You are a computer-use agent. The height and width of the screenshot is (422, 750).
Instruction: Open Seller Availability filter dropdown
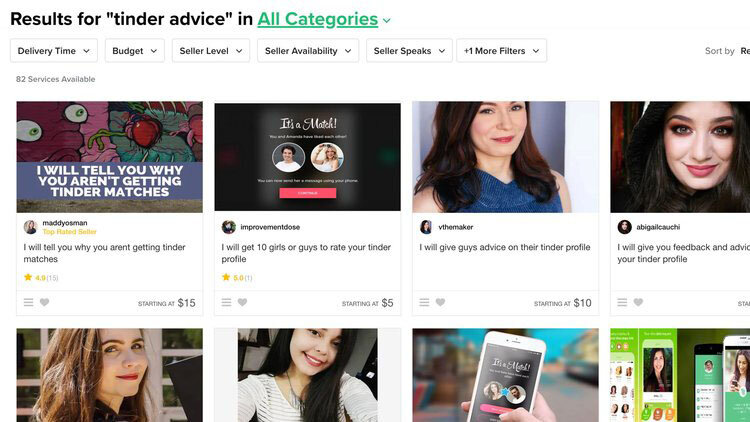308,51
